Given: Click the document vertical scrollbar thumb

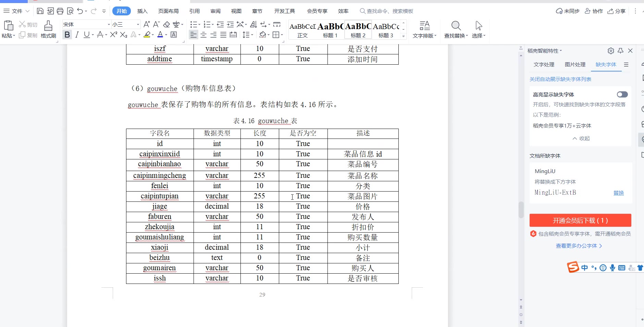Looking at the screenshot, I should (x=521, y=210).
